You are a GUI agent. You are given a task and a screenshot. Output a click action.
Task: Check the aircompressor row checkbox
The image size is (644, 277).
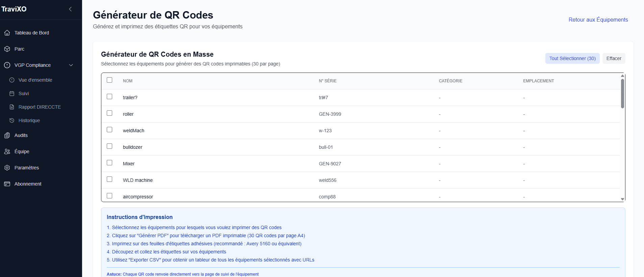click(109, 196)
